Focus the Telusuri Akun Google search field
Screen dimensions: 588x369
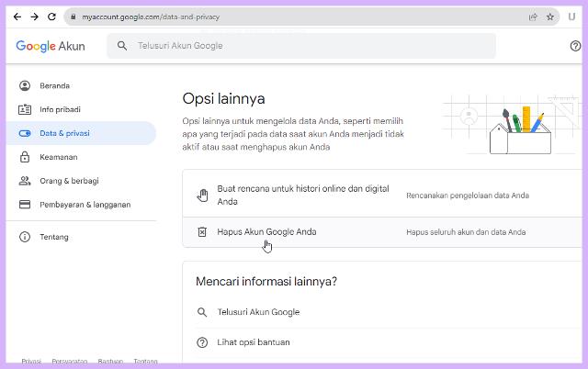(301, 46)
